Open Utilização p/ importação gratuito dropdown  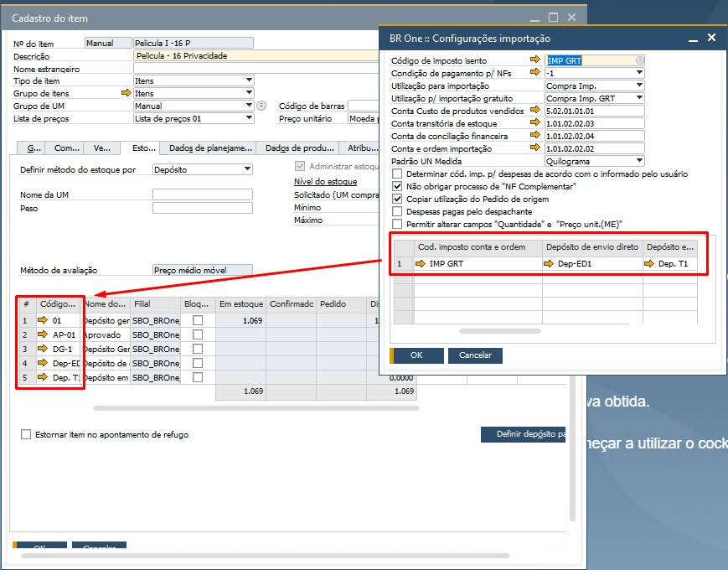tap(639, 98)
